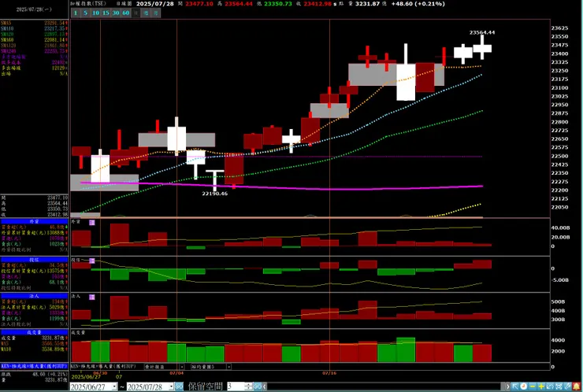Image resolution: width=583 pixels, height=392 pixels.
Task: Click the SMA60 indicator row
Action: pos(34,40)
